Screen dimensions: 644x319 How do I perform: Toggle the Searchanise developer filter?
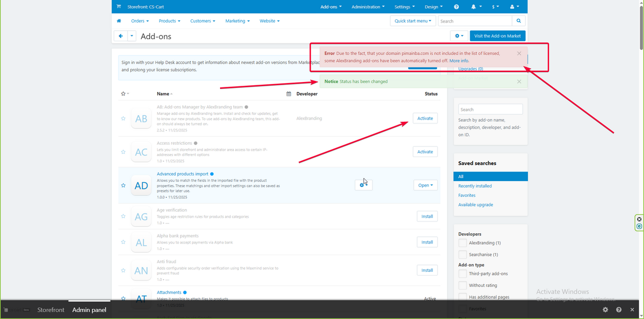tap(462, 255)
